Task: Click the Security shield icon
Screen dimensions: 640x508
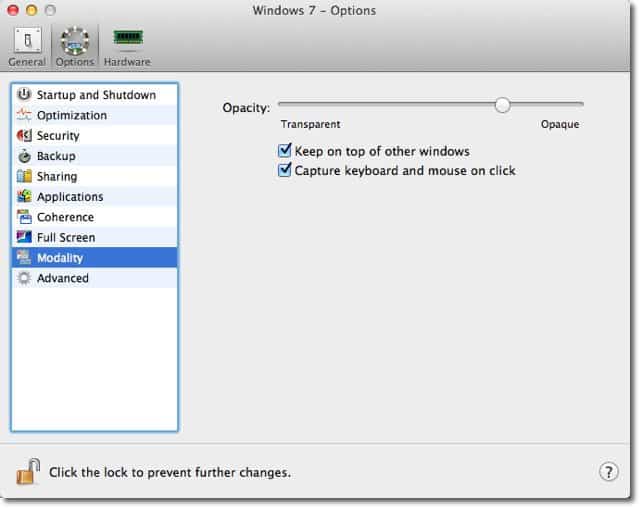Action: tap(24, 135)
